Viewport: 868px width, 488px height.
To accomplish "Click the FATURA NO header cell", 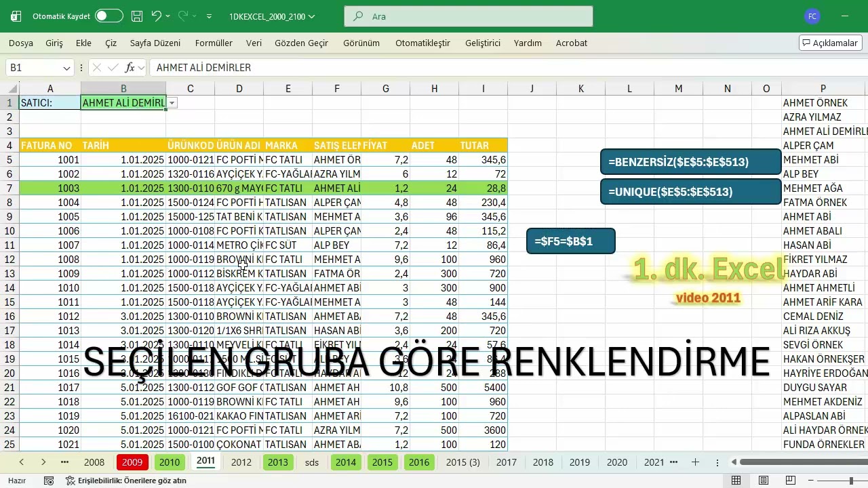I will click(x=50, y=146).
